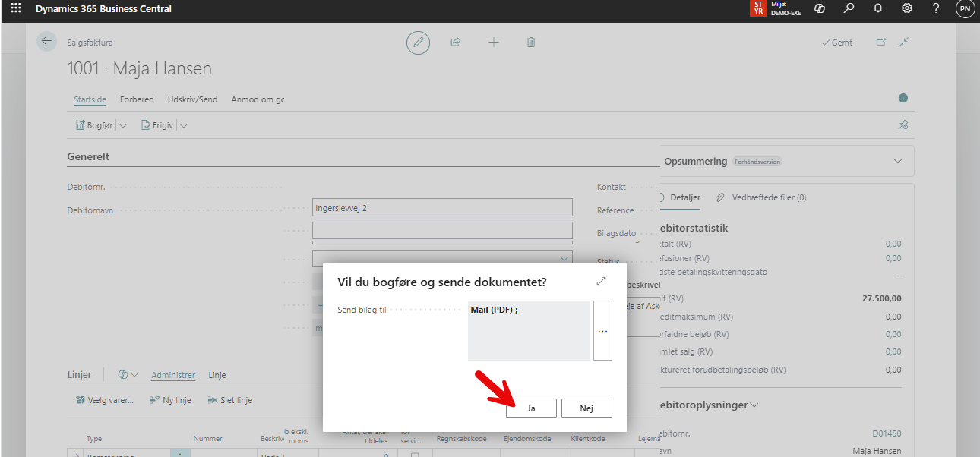This screenshot has width=980, height=457.
Task: Open the search magnifier in top bar
Action: [849, 8]
